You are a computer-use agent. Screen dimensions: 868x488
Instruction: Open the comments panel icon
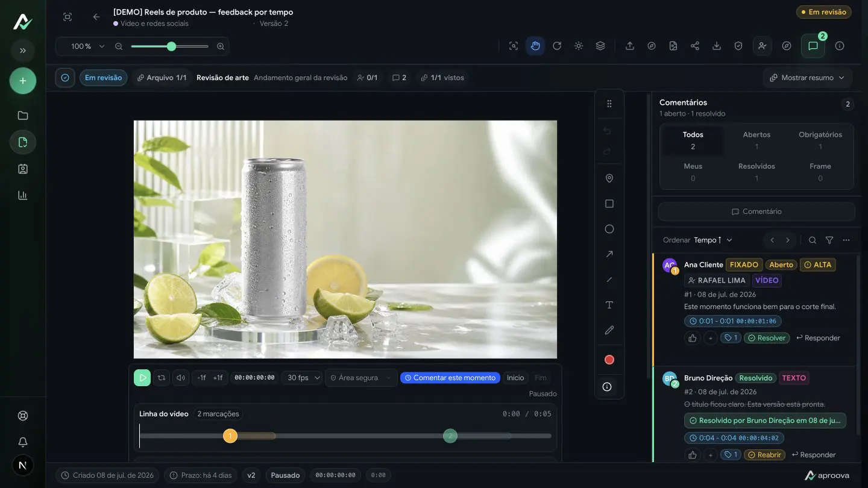(813, 46)
